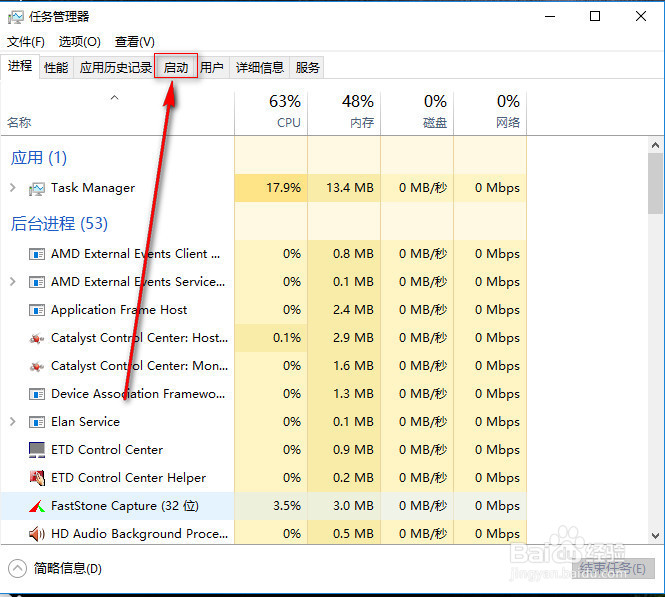
Task: Click AMD External Events Service process icon
Action: (x=37, y=282)
